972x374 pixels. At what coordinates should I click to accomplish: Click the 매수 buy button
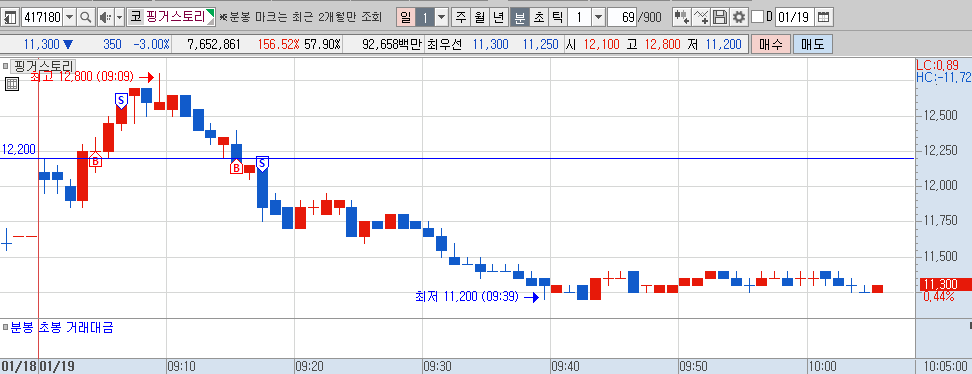pyautogui.click(x=771, y=45)
